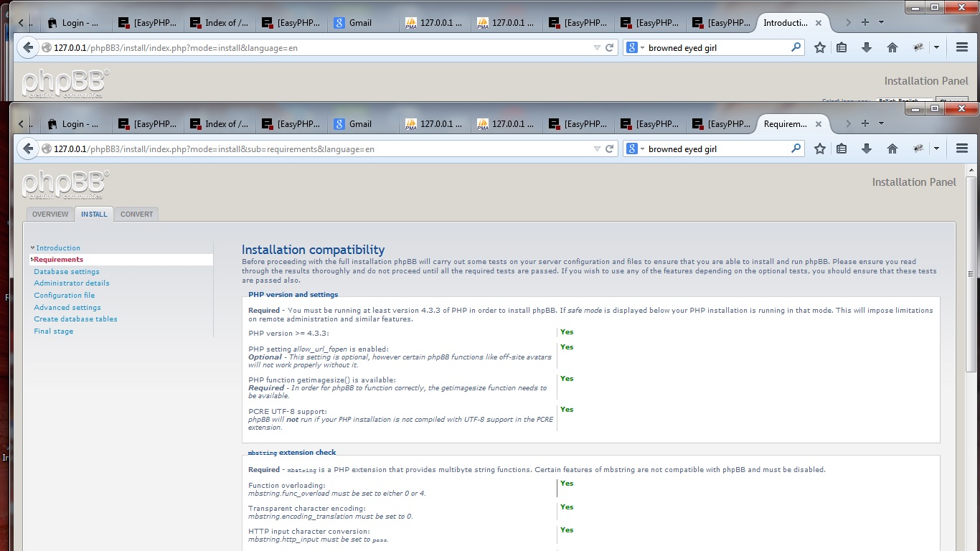Viewport: 980px width, 551px height.
Task: Open URL history dropdown in rear window
Action: [x=597, y=48]
